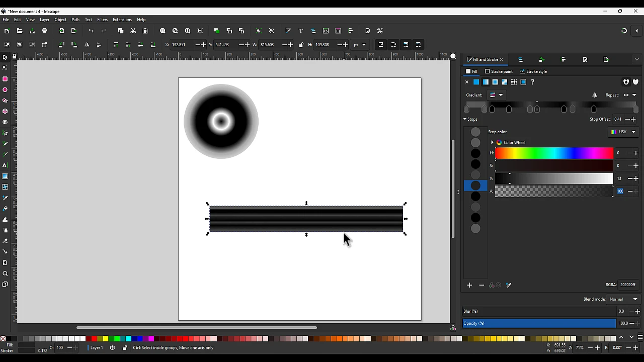Add a new gradient stop plus button
Image resolution: width=644 pixels, height=362 pixels.
[x=469, y=285]
